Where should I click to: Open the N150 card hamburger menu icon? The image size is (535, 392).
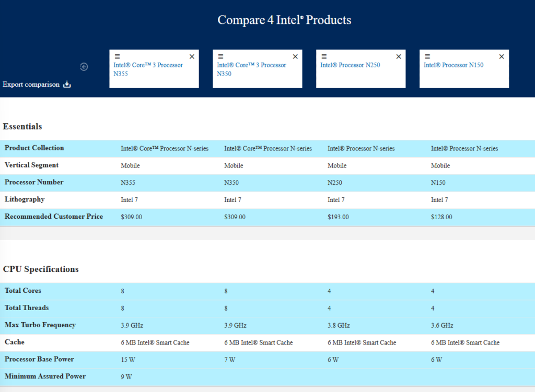pyautogui.click(x=427, y=56)
